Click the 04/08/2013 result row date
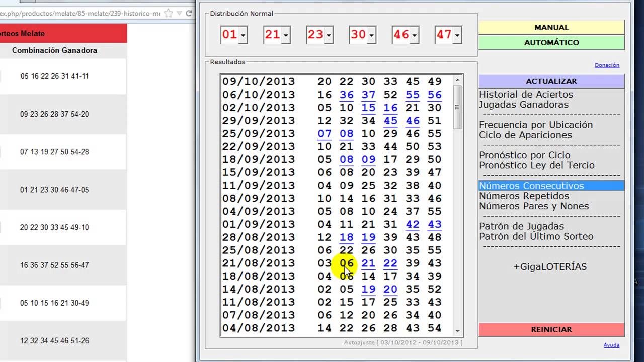The width and height of the screenshot is (644, 362). click(x=259, y=328)
